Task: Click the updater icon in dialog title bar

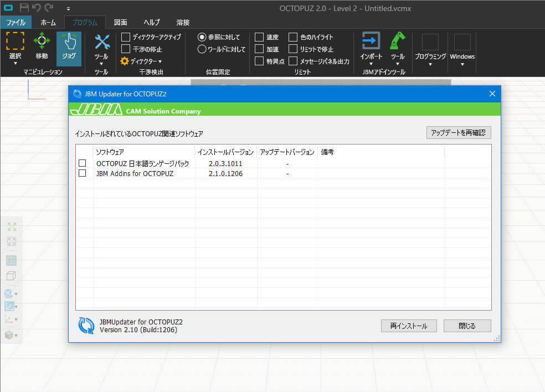Action: [x=77, y=94]
